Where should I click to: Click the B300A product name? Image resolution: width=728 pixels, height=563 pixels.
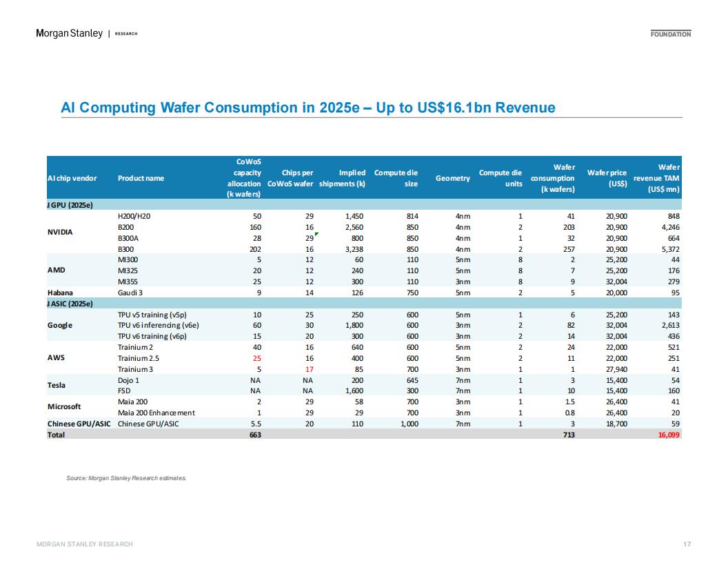click(128, 238)
